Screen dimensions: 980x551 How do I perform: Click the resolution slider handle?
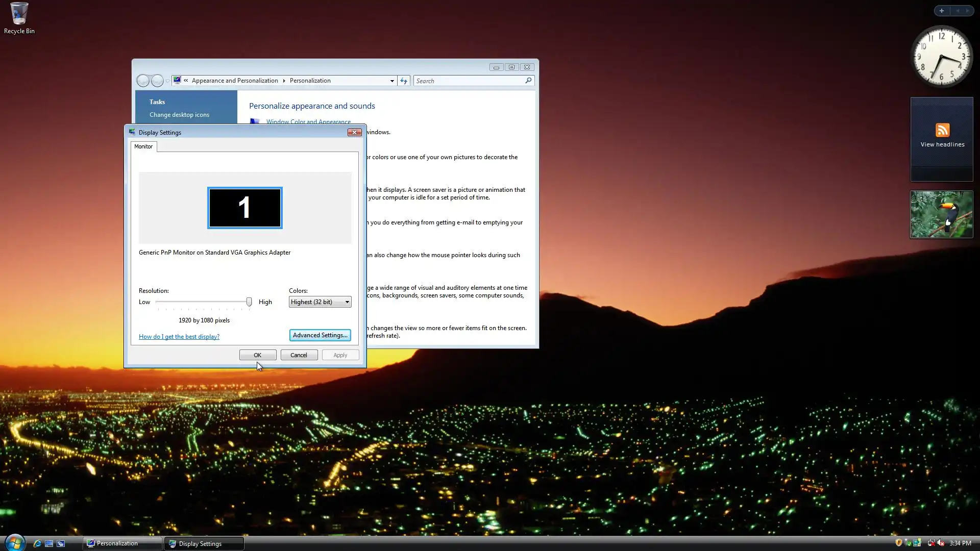coord(249,302)
